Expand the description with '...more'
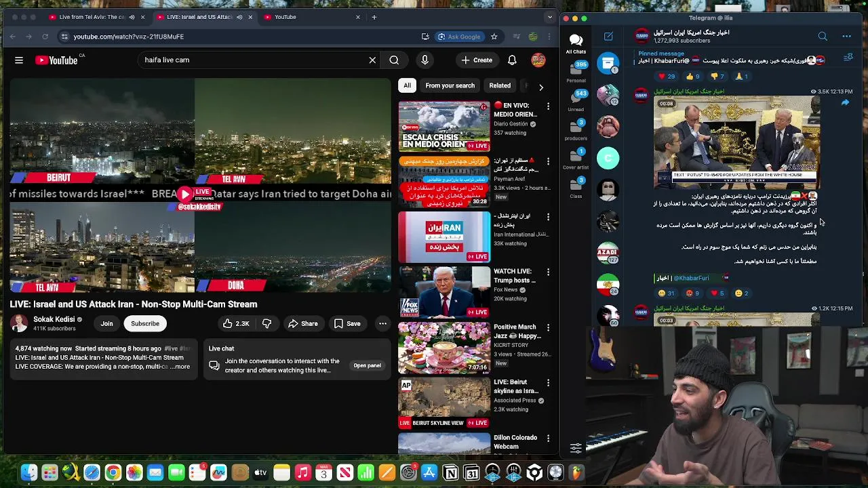The height and width of the screenshot is (488, 868). [x=181, y=367]
